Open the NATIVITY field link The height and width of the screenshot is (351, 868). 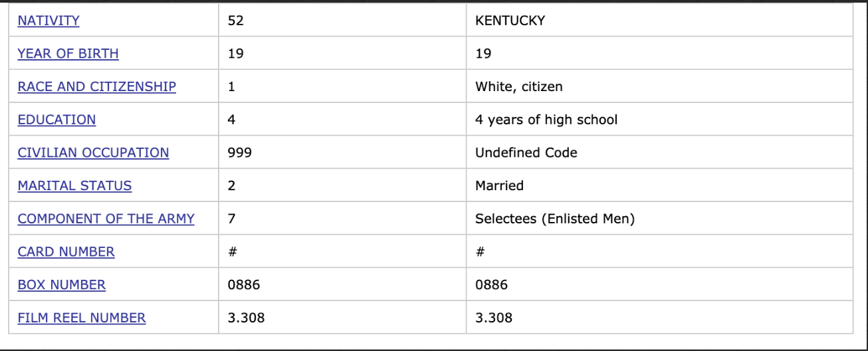[49, 21]
